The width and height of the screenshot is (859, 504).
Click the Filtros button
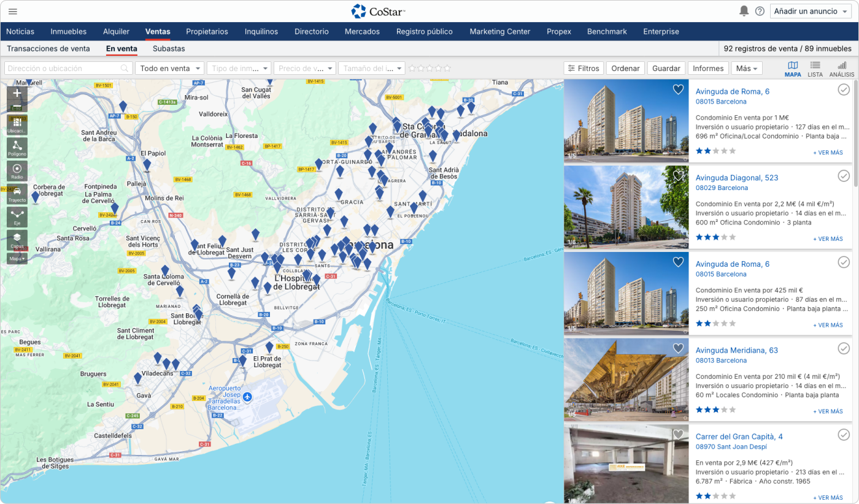(583, 69)
